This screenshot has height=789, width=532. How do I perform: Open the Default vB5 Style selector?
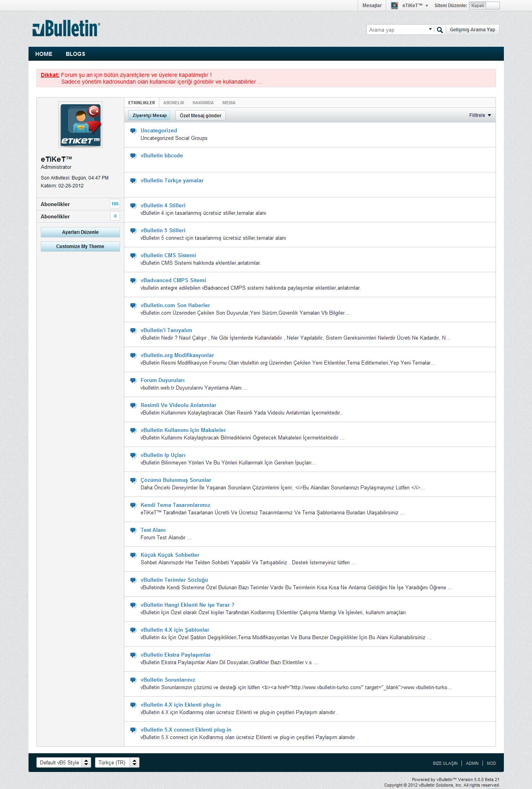(63, 762)
